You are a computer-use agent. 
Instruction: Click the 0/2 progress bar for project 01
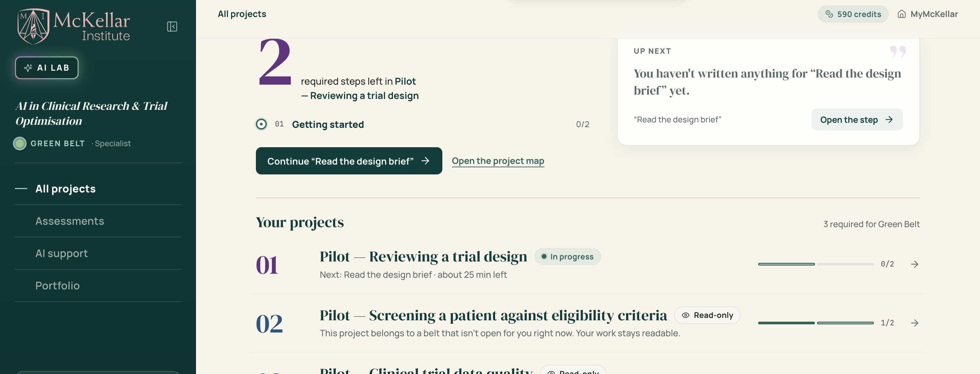[815, 264]
